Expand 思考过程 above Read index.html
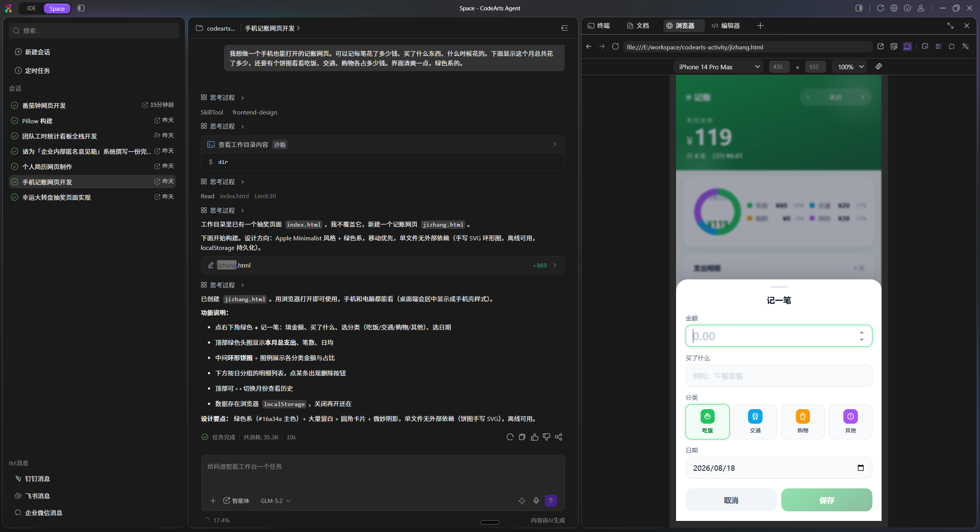The height and width of the screenshot is (532, 980). pos(222,182)
